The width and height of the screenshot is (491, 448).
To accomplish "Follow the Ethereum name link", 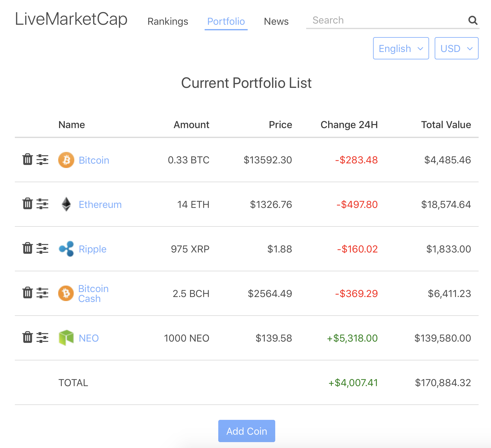I will pyautogui.click(x=100, y=205).
